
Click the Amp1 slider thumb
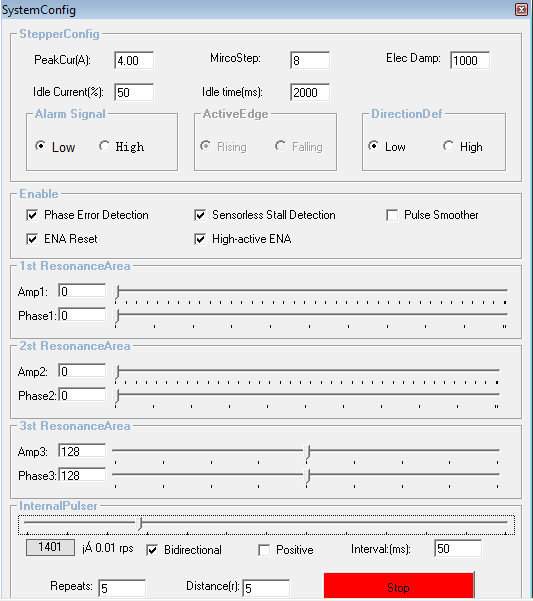(x=117, y=292)
